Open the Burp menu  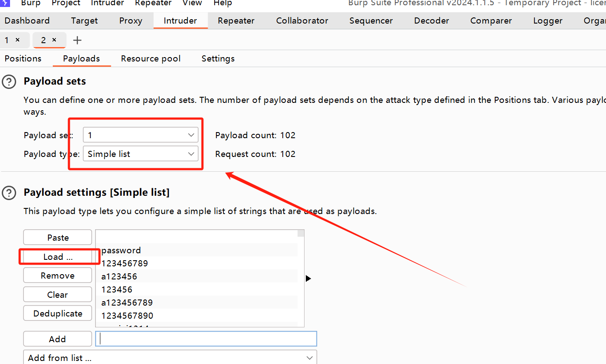pyautogui.click(x=31, y=3)
